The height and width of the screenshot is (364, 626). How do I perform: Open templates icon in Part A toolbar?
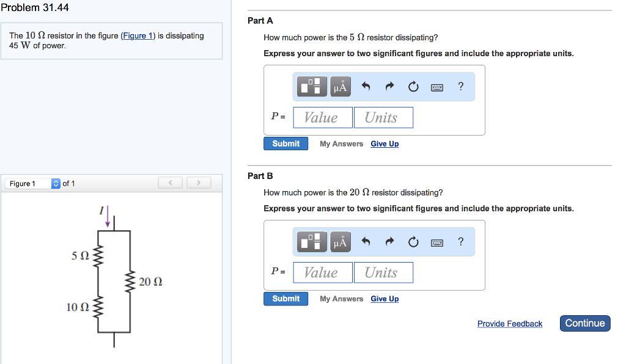[x=312, y=87]
